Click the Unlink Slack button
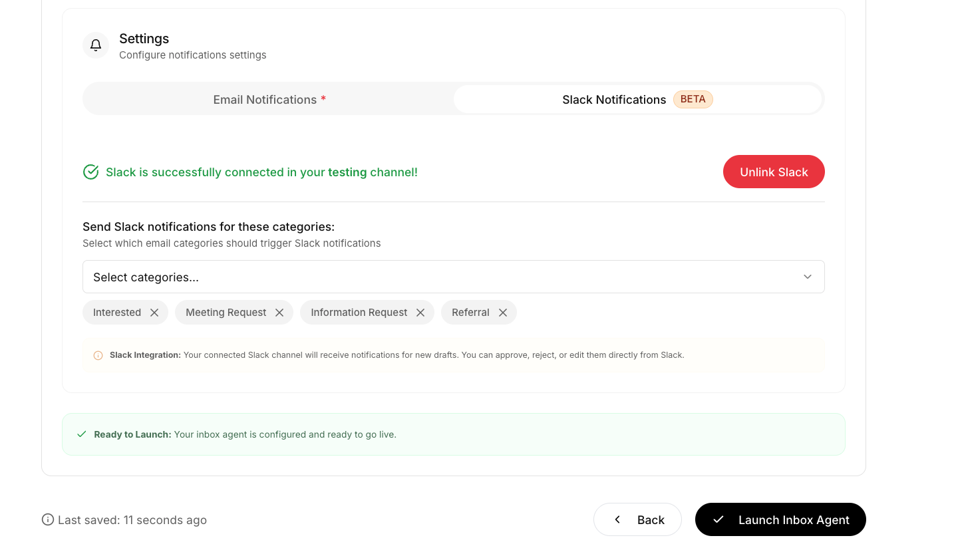958x560 pixels. pyautogui.click(x=774, y=172)
